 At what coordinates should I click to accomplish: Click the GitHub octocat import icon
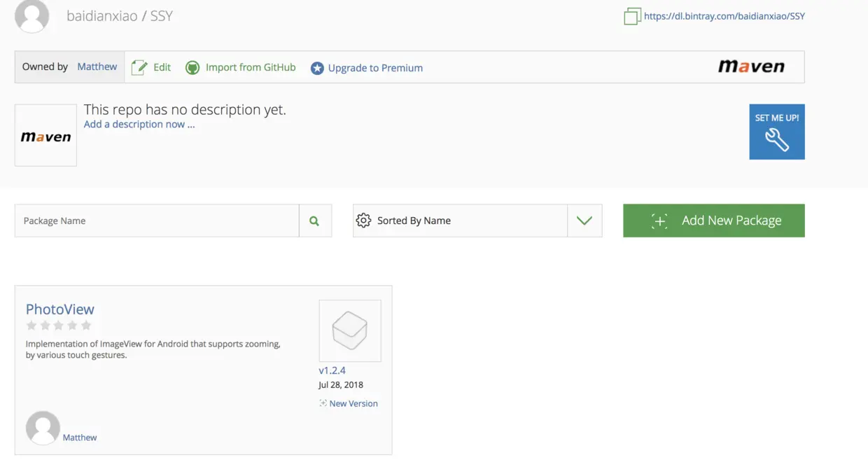[x=192, y=68]
